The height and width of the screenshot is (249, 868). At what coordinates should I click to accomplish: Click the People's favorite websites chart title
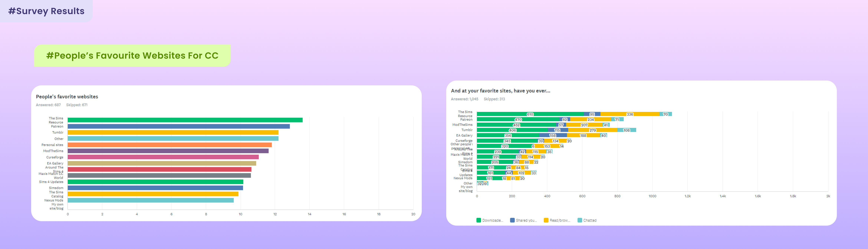[67, 97]
